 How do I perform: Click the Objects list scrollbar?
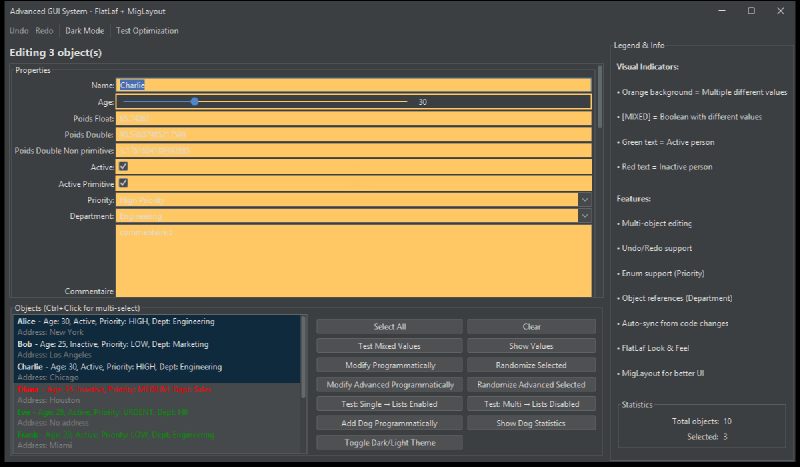tap(304, 357)
